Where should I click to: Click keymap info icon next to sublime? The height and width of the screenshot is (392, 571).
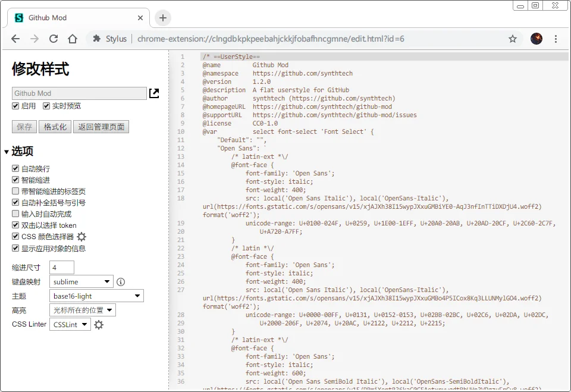tap(121, 282)
